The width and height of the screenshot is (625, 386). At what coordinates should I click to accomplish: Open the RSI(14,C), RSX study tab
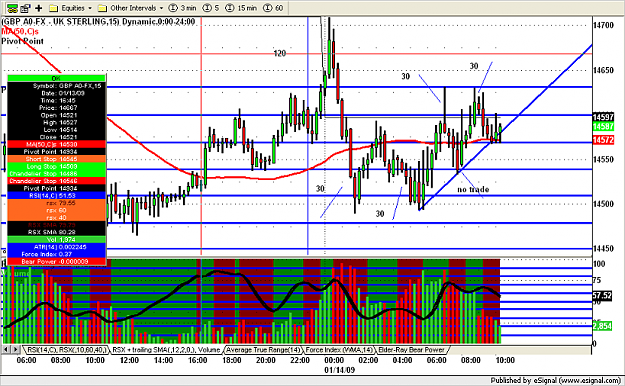click(x=67, y=350)
